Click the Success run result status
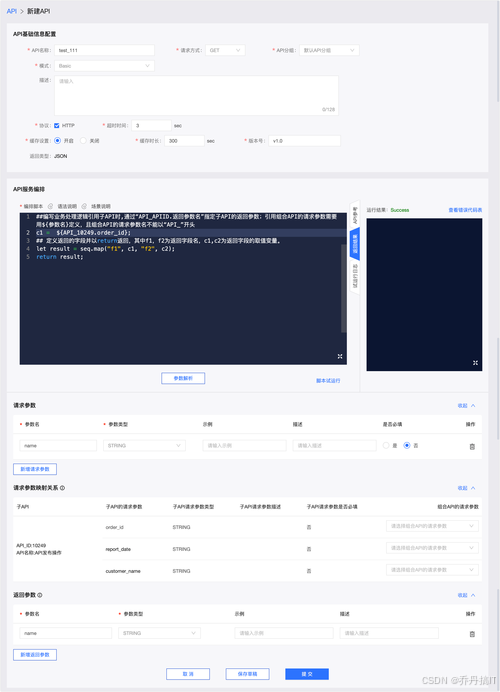500x692 pixels. pos(400,210)
